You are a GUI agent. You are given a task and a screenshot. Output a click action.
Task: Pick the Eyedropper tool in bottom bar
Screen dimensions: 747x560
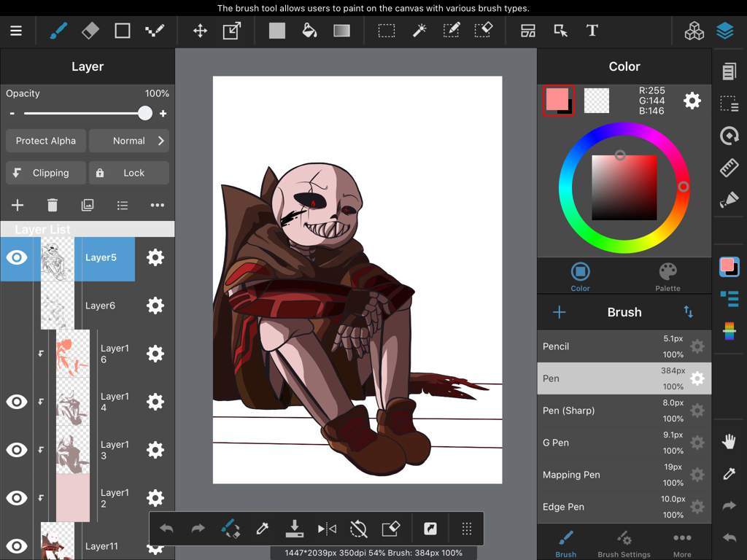coord(263,529)
